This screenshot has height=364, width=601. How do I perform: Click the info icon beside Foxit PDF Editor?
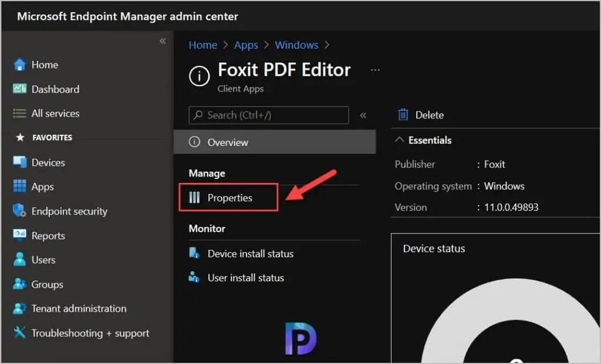[x=200, y=76]
